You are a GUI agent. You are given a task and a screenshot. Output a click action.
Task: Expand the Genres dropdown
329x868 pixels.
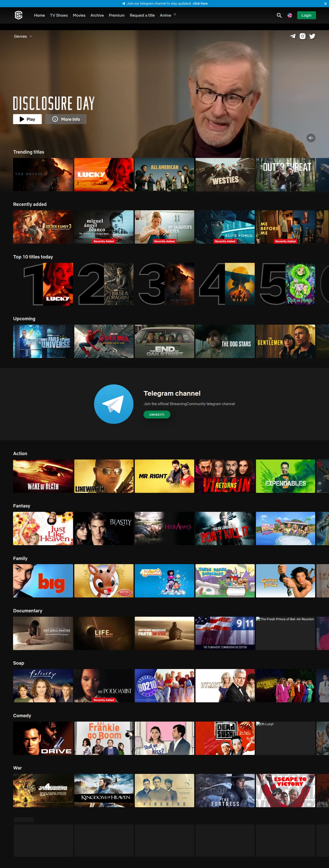(23, 36)
